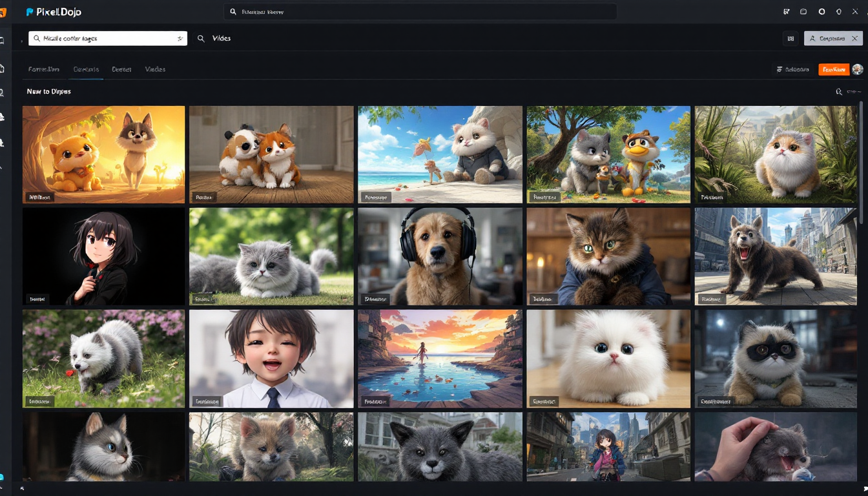
Task: Focus the top center search bar
Action: click(420, 12)
